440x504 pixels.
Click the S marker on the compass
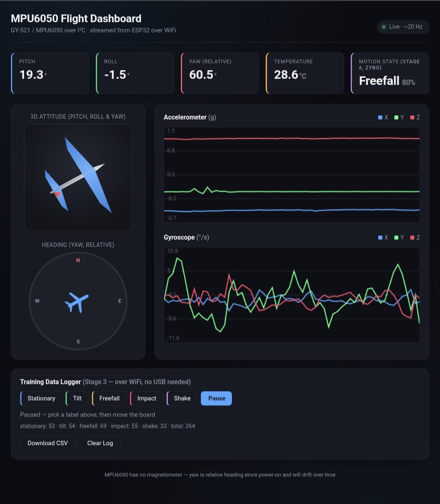coord(78,342)
